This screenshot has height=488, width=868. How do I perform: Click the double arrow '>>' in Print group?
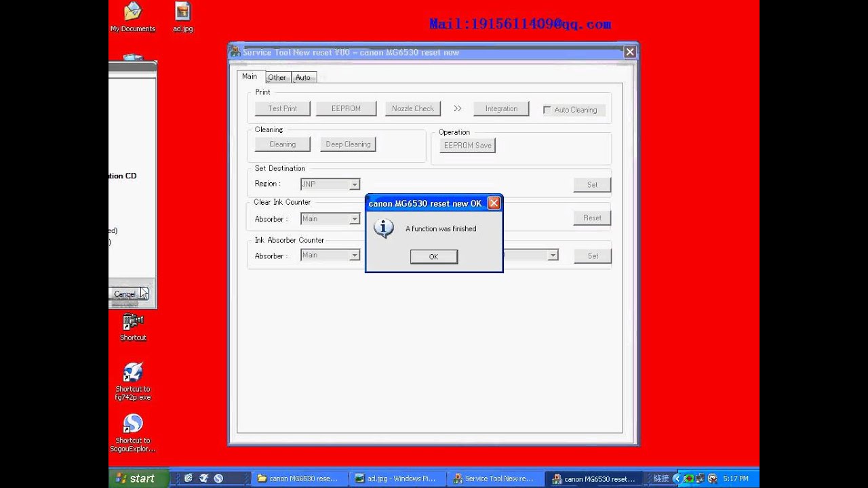pyautogui.click(x=457, y=108)
